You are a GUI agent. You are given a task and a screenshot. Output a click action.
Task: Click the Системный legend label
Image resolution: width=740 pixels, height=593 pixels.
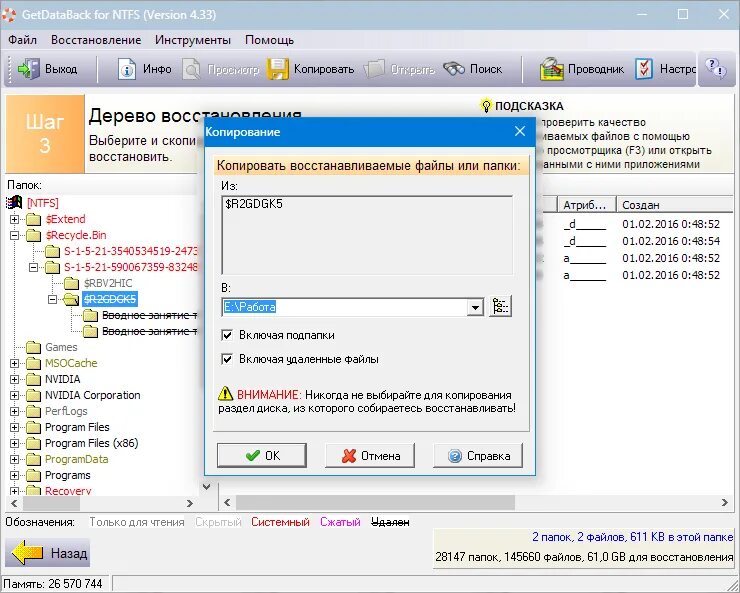tap(280, 522)
